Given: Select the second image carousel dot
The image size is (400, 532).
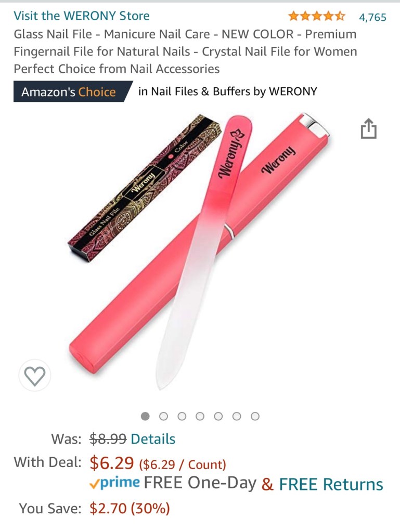Looking at the screenshot, I should point(164,416).
